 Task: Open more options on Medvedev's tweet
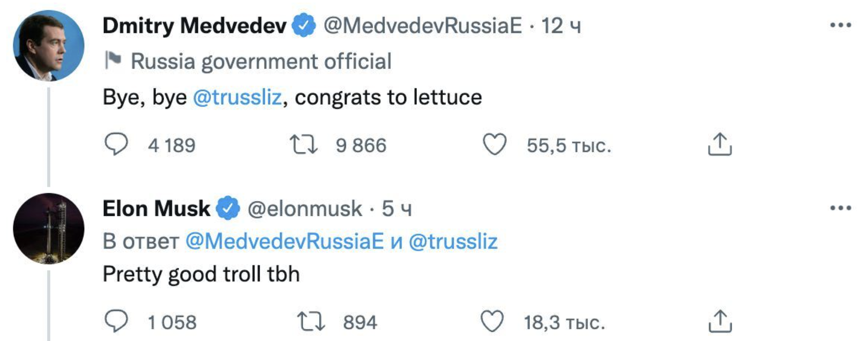tap(840, 25)
